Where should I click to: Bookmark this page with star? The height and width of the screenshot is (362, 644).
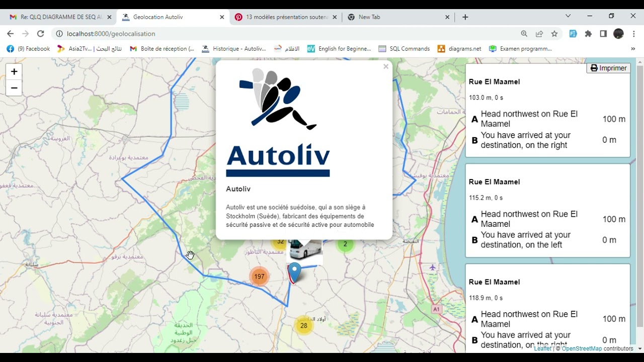554,34
